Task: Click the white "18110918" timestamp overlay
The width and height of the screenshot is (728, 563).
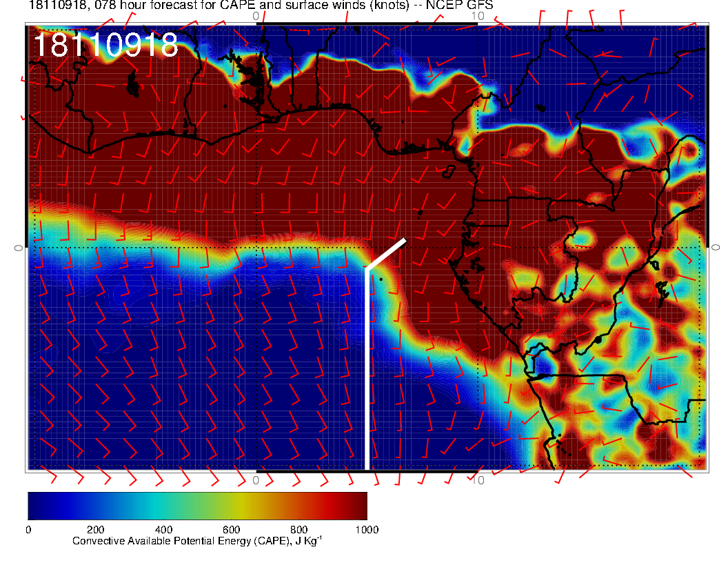Action: point(105,46)
